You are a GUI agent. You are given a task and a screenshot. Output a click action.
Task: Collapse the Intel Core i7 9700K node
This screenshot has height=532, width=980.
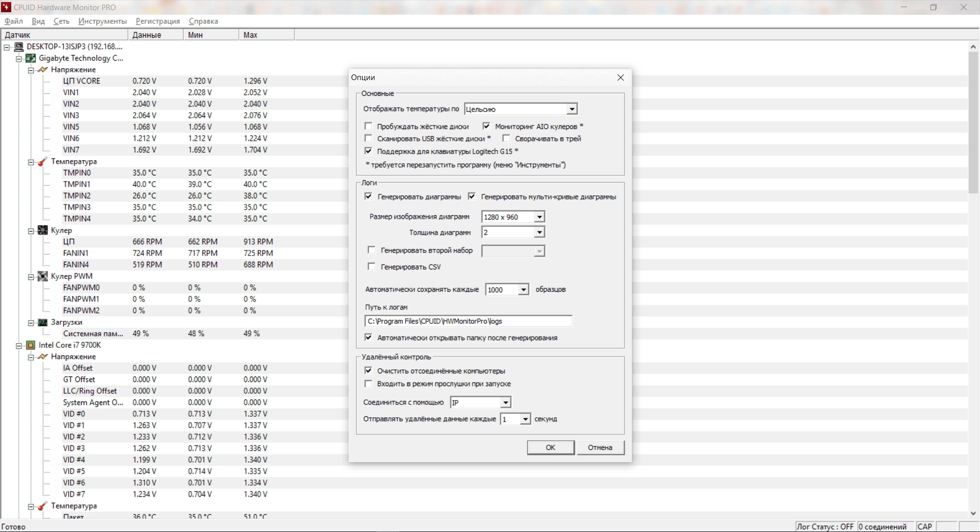coord(19,345)
